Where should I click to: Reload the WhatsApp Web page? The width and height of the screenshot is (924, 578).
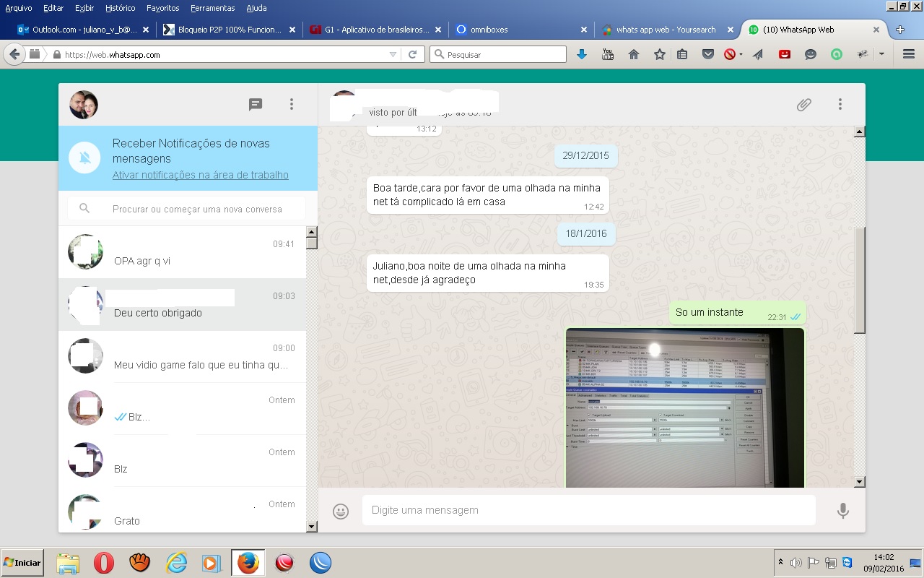pyautogui.click(x=413, y=54)
